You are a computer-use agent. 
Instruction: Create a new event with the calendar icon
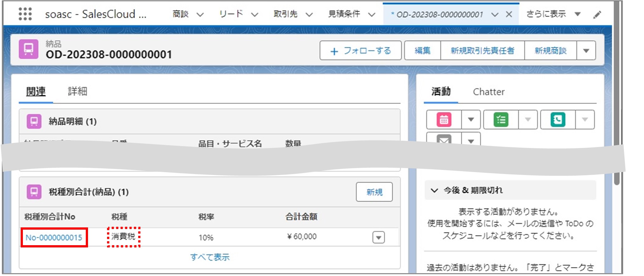[x=444, y=120]
